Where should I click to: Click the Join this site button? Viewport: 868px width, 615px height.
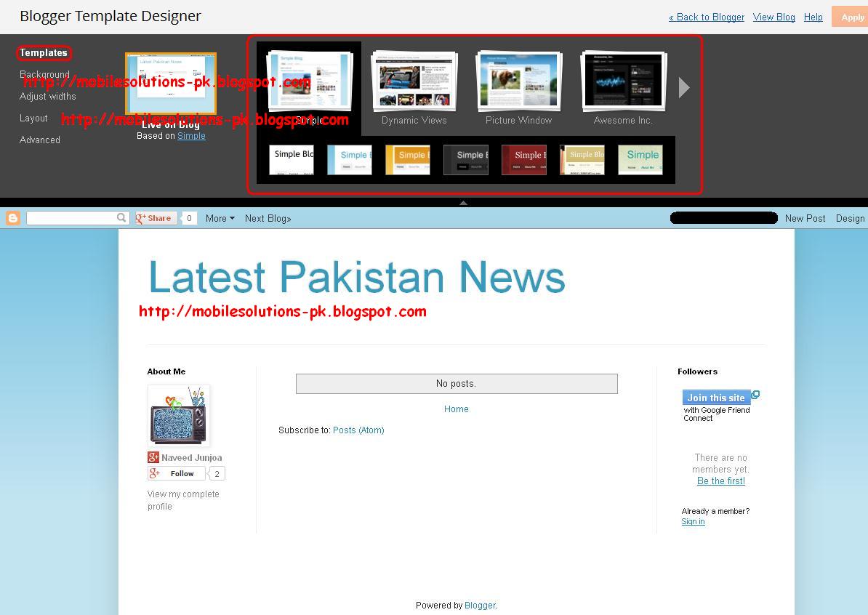click(716, 398)
